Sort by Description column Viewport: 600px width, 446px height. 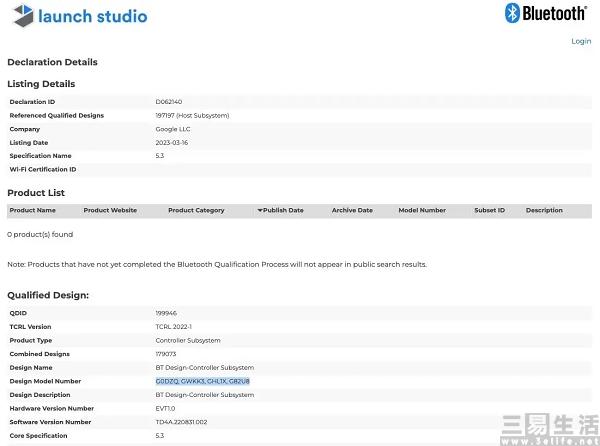point(544,210)
